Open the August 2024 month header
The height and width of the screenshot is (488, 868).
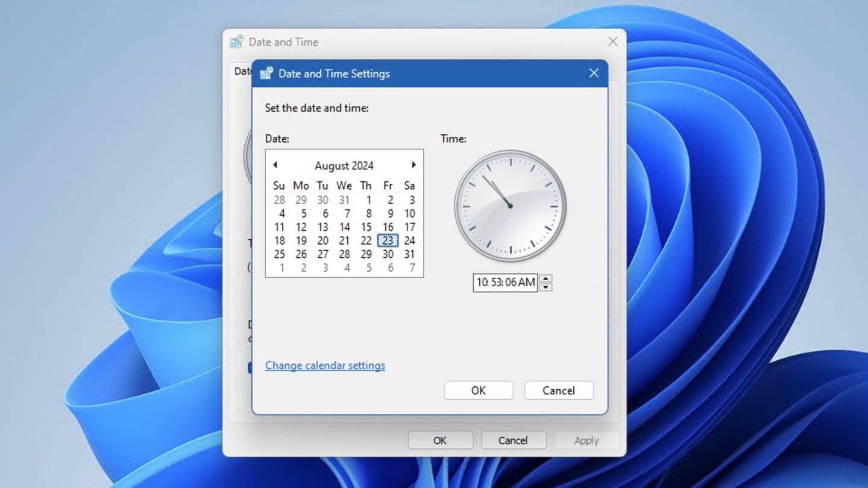click(344, 165)
